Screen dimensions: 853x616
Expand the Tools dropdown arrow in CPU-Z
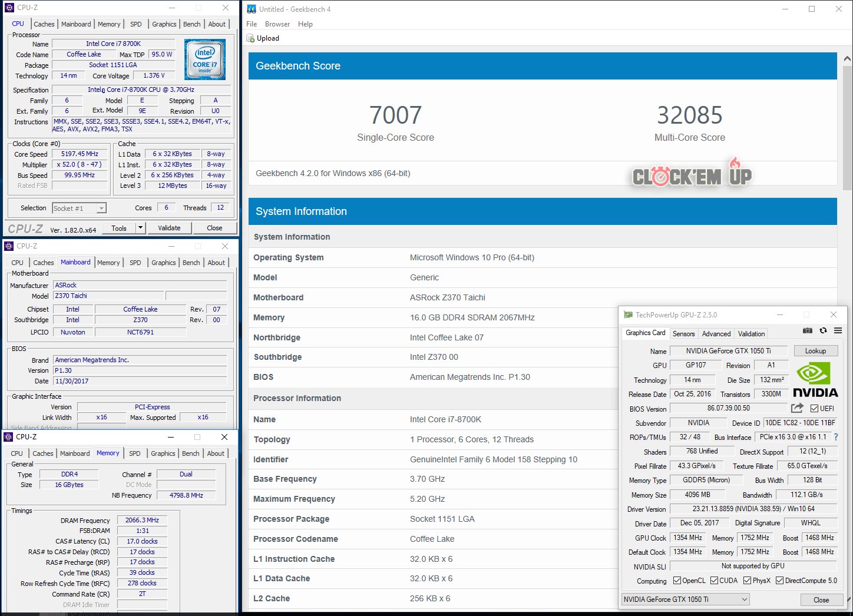click(x=140, y=228)
